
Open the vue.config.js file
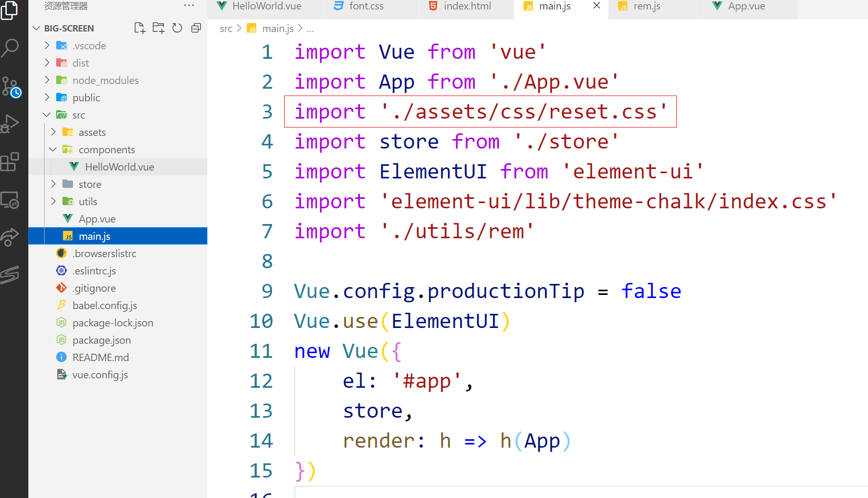coord(118,375)
